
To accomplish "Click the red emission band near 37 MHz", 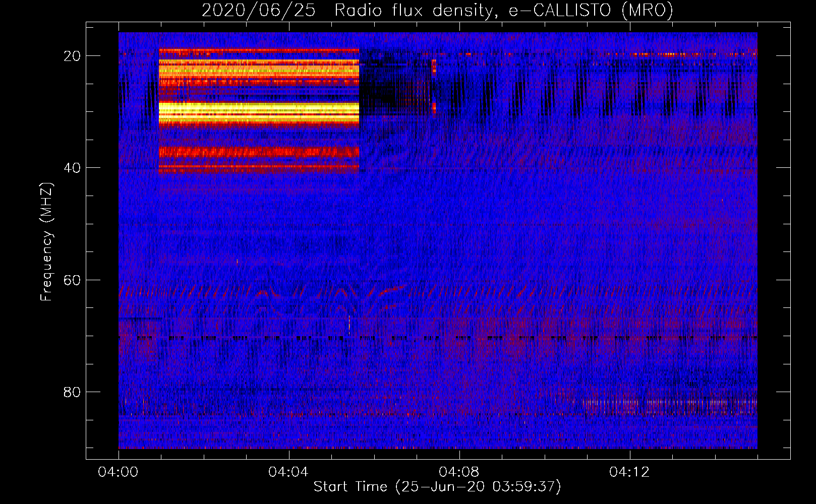I will click(259, 152).
